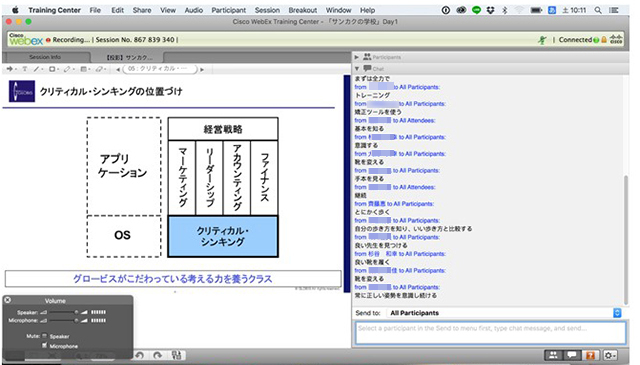
Task: Select the arrow pointer annotation tool
Action: click(x=10, y=69)
